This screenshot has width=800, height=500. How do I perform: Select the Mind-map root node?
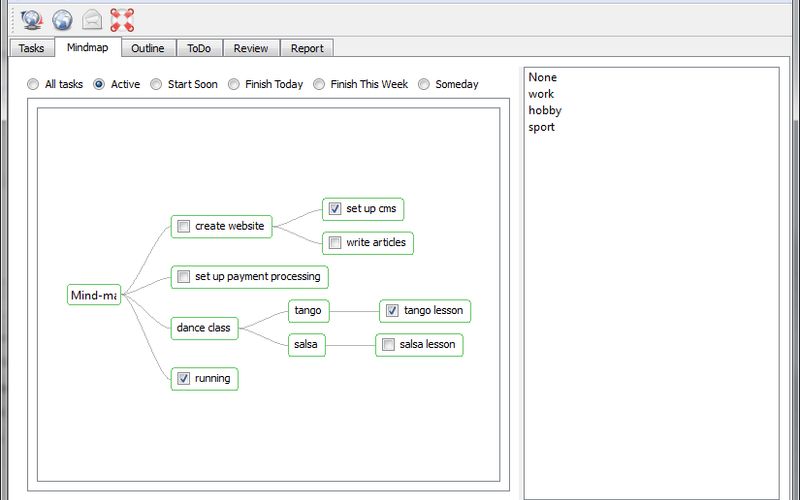click(93, 295)
